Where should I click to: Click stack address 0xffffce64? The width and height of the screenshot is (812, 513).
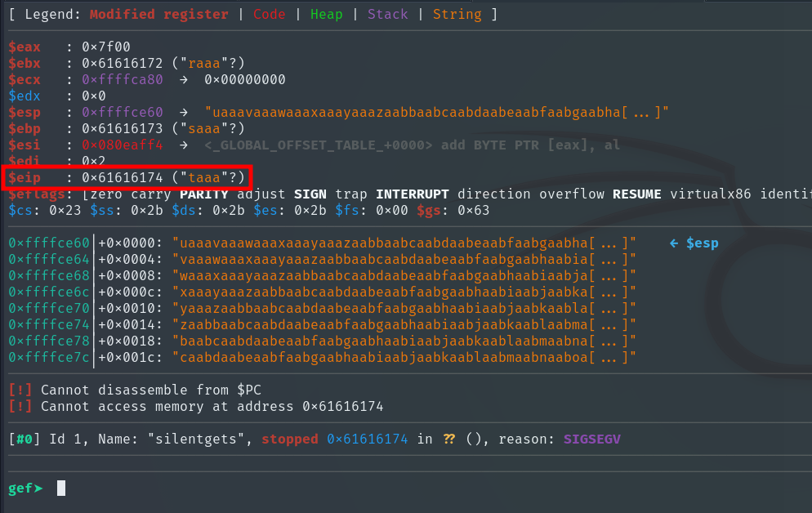click(x=49, y=259)
